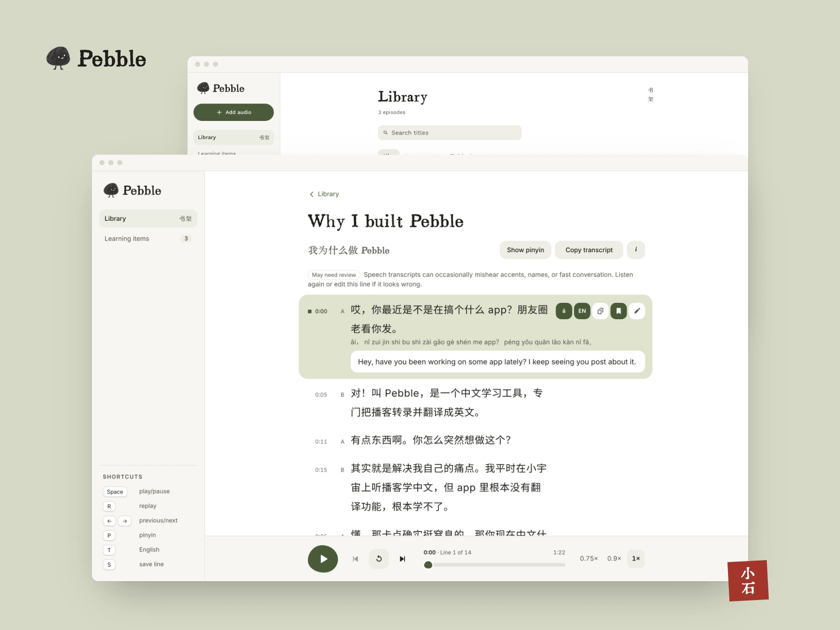The image size is (840, 630).
Task: Click the Pebble logo in front sidebar
Action: click(x=132, y=190)
